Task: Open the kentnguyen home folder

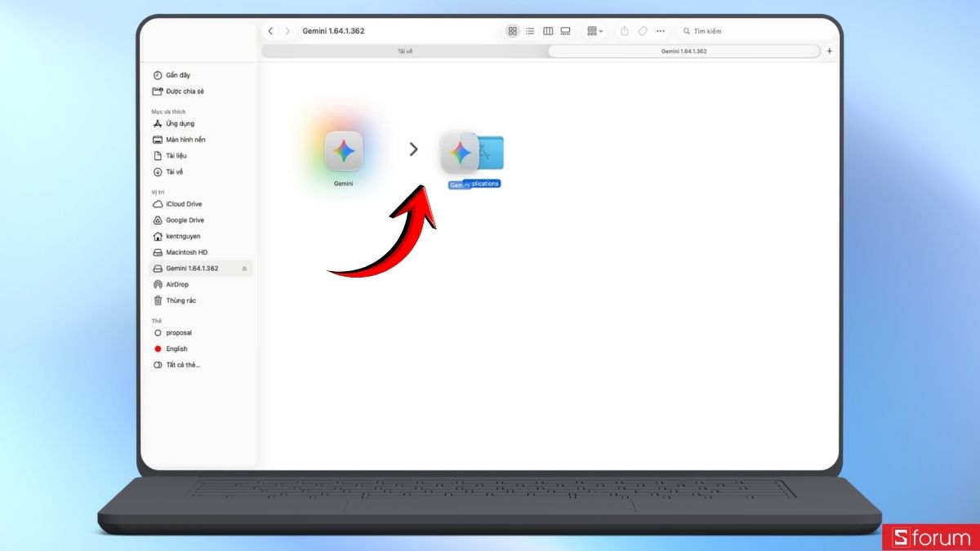Action: [202, 236]
